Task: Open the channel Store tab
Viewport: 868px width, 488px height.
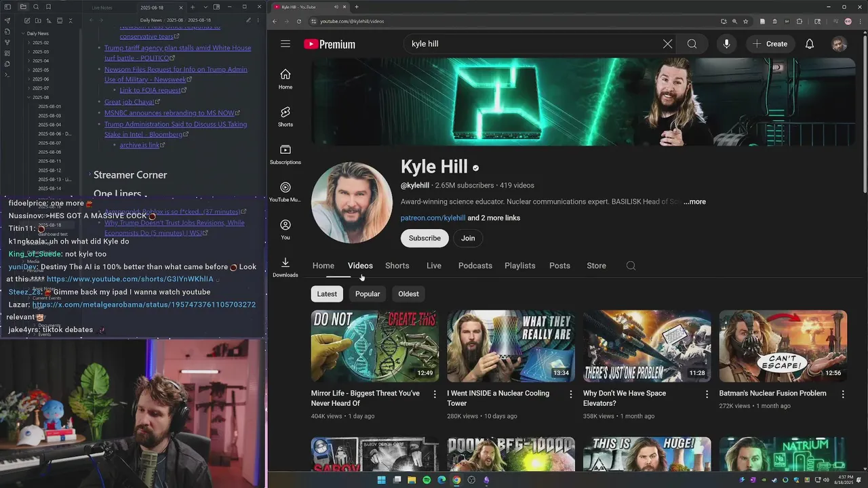Action: click(x=597, y=266)
